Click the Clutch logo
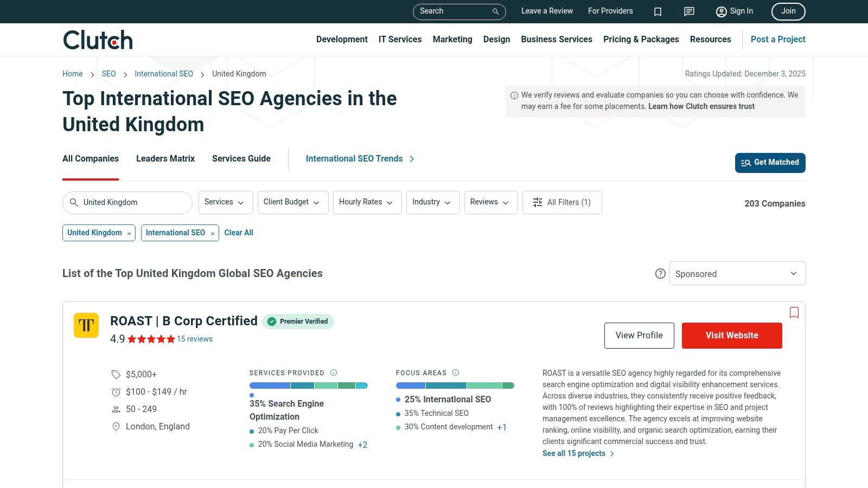The height and width of the screenshot is (488, 868). [x=98, y=40]
